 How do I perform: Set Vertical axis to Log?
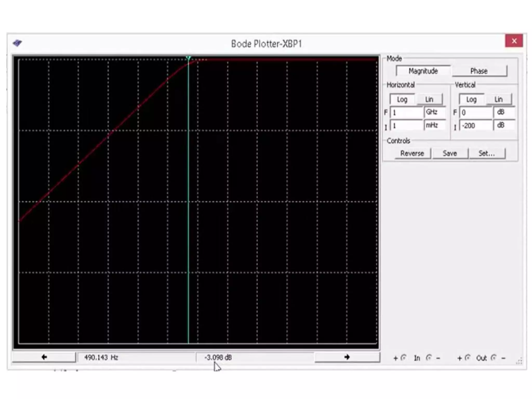(471, 99)
